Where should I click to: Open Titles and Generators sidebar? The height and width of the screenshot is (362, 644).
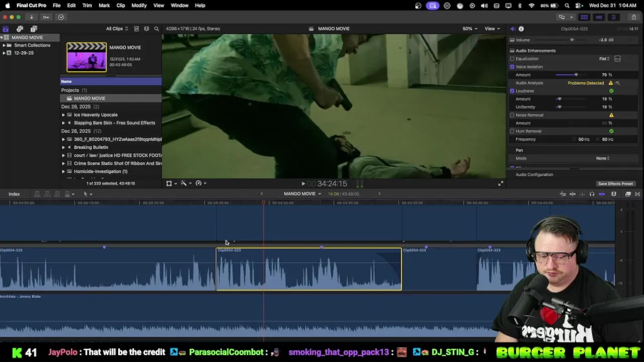pos(34,29)
